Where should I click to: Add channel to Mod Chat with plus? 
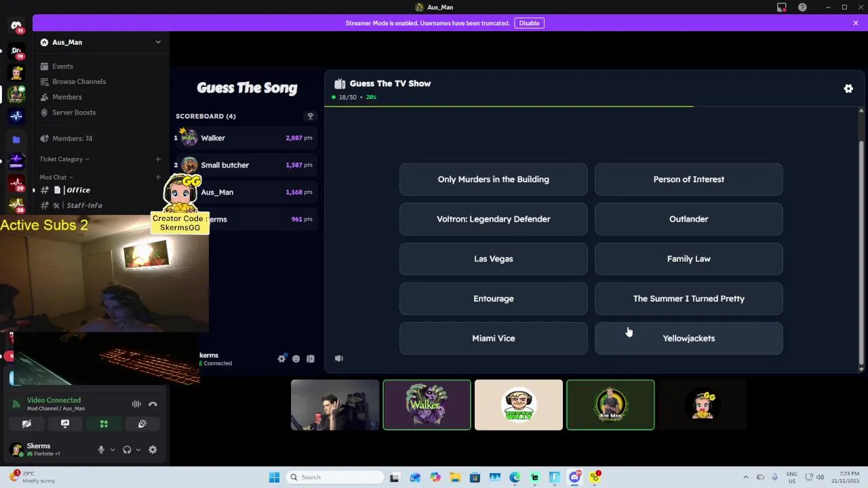pyautogui.click(x=158, y=178)
